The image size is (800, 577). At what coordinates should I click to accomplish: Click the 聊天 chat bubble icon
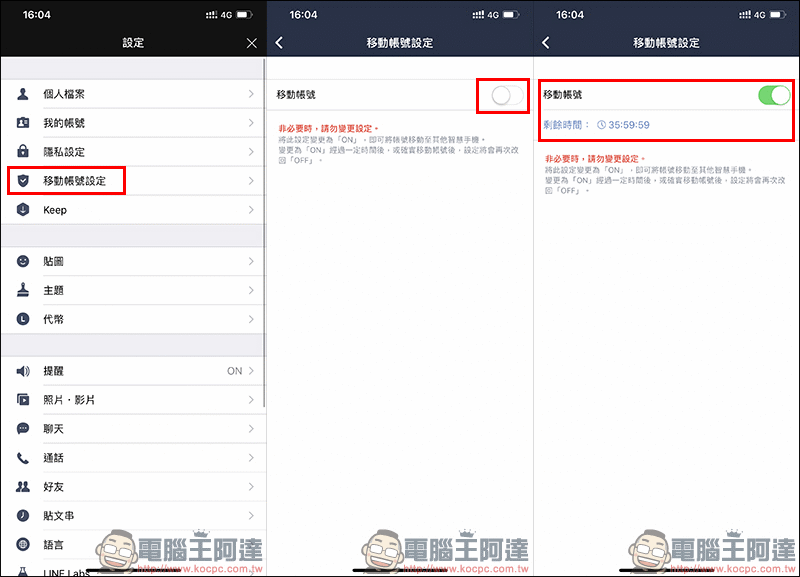22,429
